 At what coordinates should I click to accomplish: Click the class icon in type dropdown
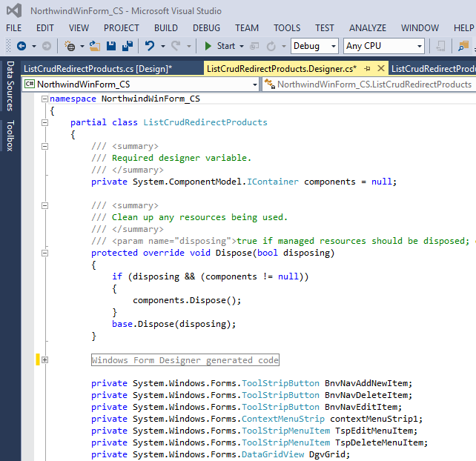tap(270, 84)
